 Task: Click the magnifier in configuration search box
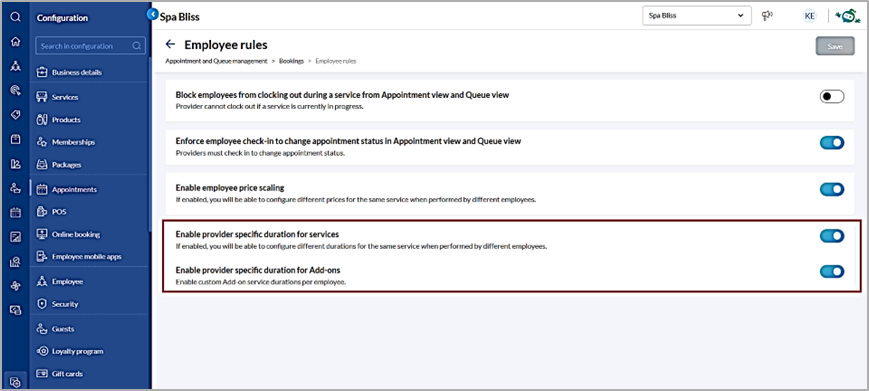pos(137,46)
